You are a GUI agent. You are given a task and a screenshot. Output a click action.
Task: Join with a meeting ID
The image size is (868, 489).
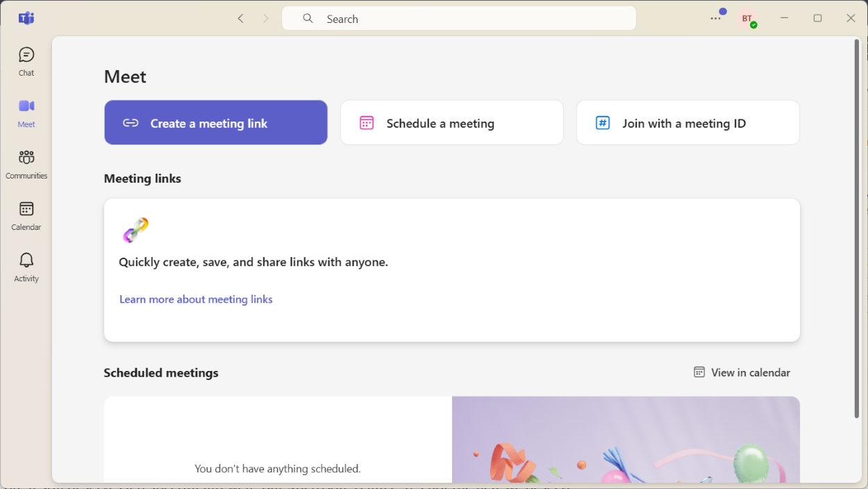click(687, 122)
